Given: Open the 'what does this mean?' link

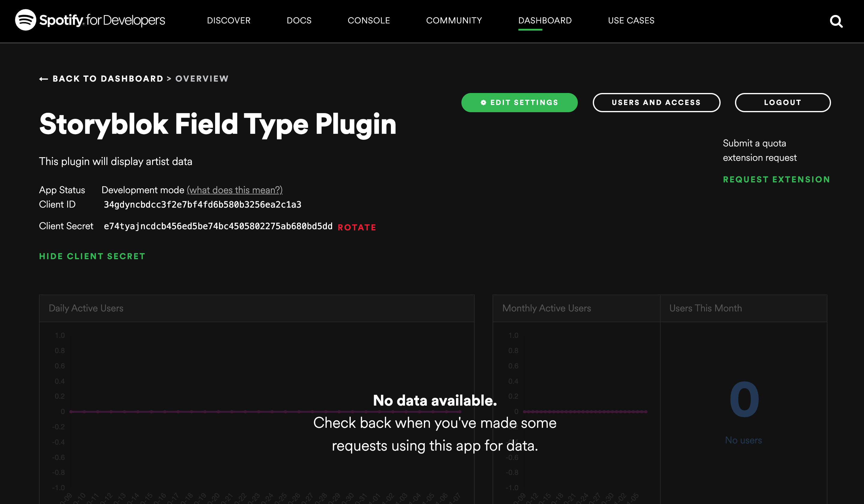Looking at the screenshot, I should click(235, 190).
